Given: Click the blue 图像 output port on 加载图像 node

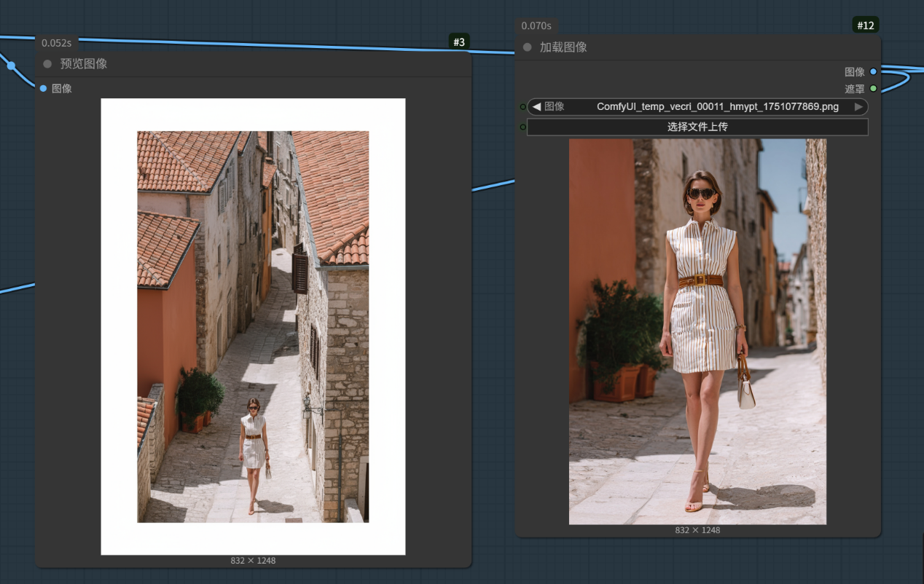Looking at the screenshot, I should click(x=873, y=71).
